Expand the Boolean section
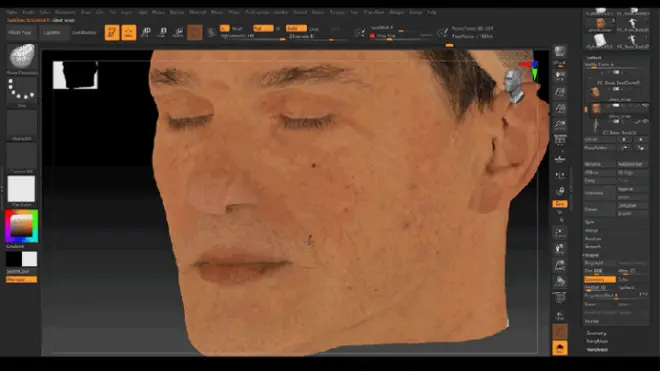 coord(593,239)
